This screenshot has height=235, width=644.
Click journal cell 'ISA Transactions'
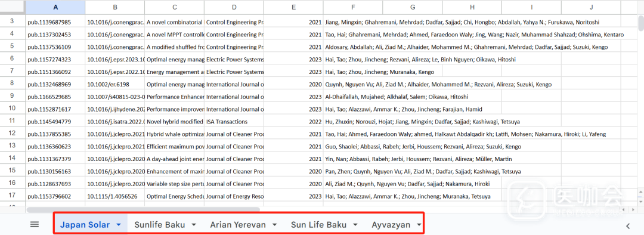click(x=234, y=122)
